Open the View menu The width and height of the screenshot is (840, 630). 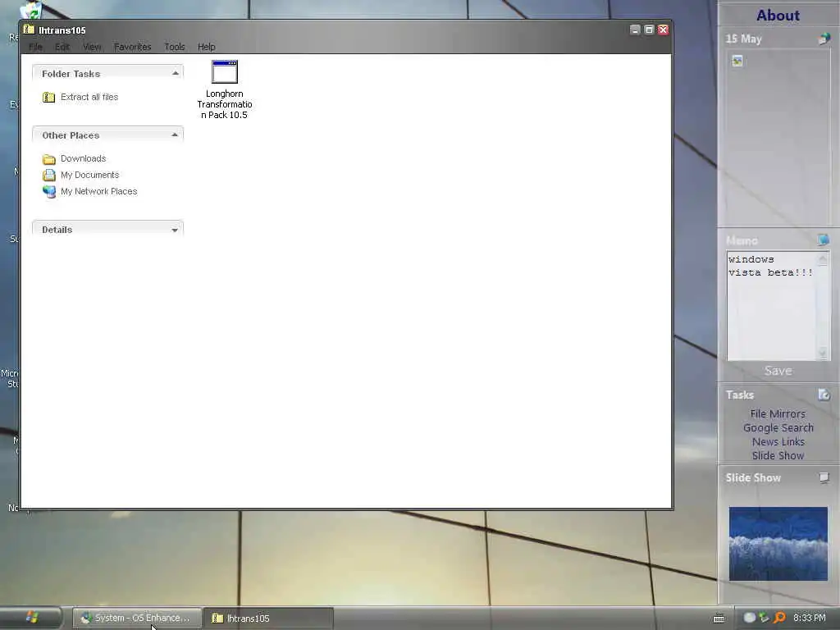92,47
